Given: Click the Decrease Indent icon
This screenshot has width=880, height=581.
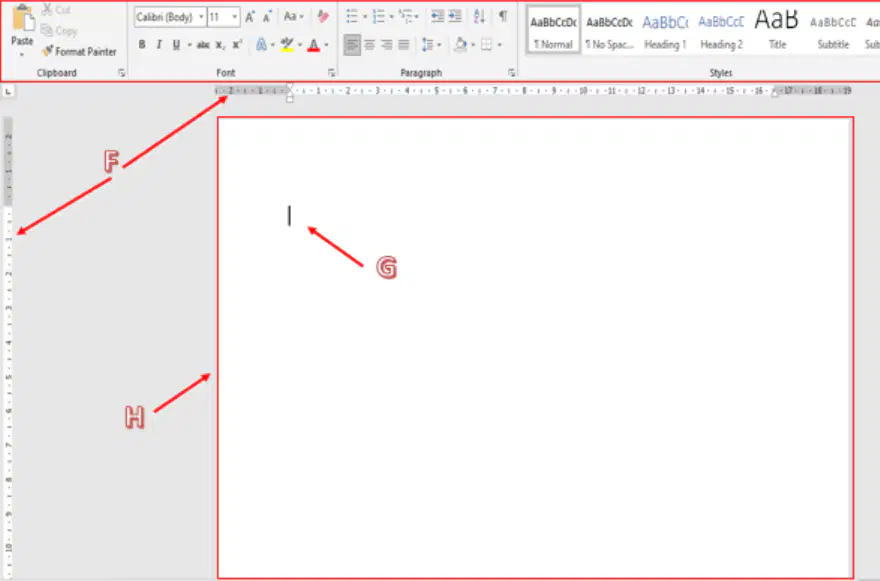Looking at the screenshot, I should tap(437, 17).
